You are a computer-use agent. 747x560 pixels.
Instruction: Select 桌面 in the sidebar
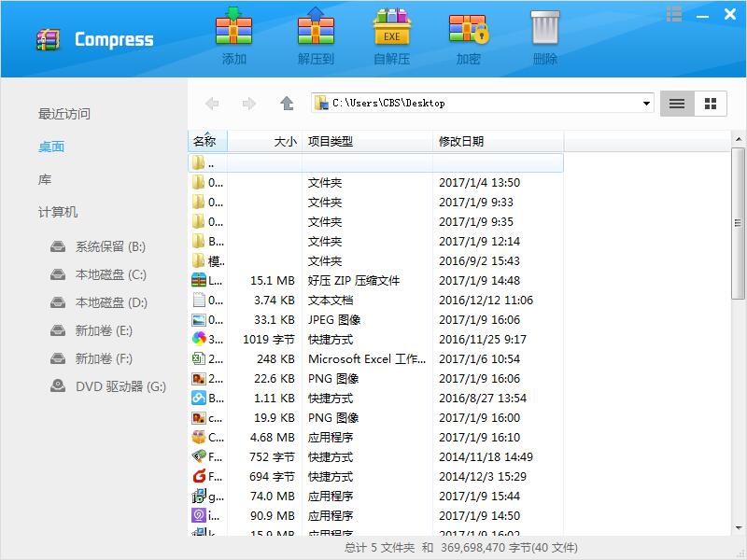tap(51, 147)
